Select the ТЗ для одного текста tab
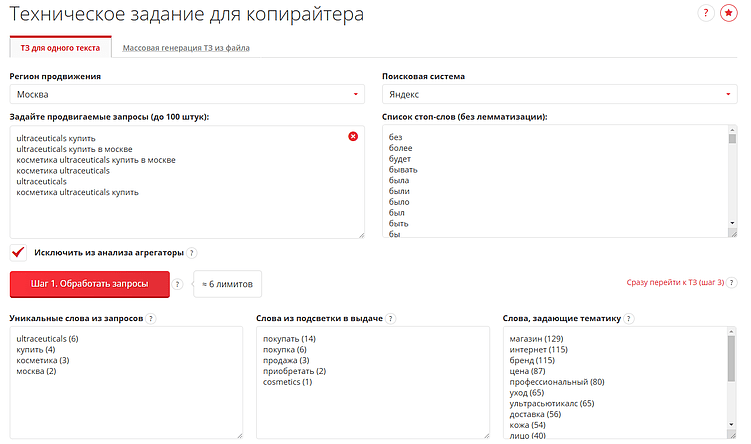Viewport: 751px width, 444px height. (x=60, y=47)
